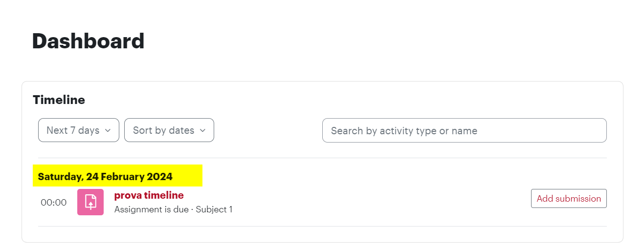Click the Timeline block heading
Viewport: 644px width, 248px height.
click(59, 100)
